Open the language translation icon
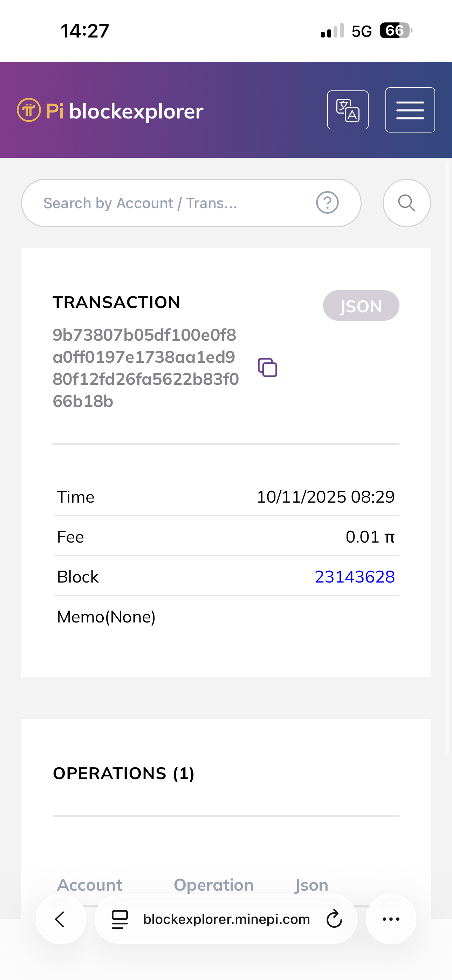The image size is (452, 980). pos(348,110)
